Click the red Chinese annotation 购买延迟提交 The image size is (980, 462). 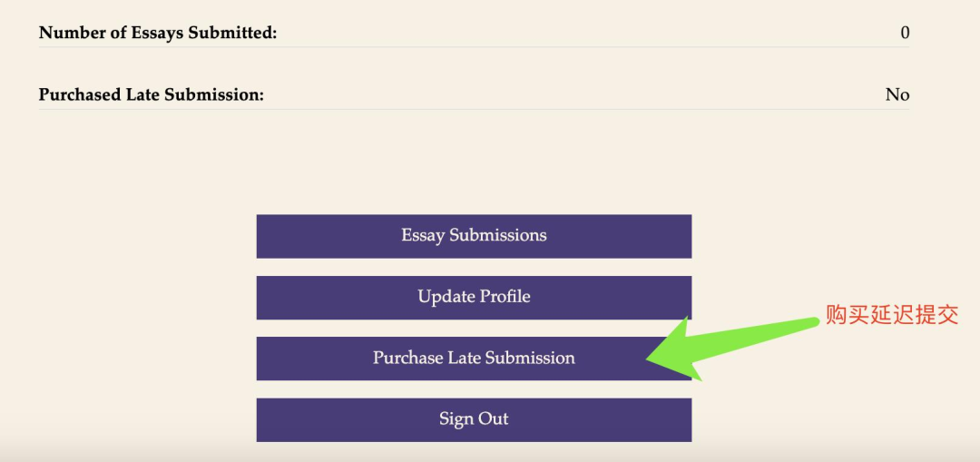coord(892,314)
